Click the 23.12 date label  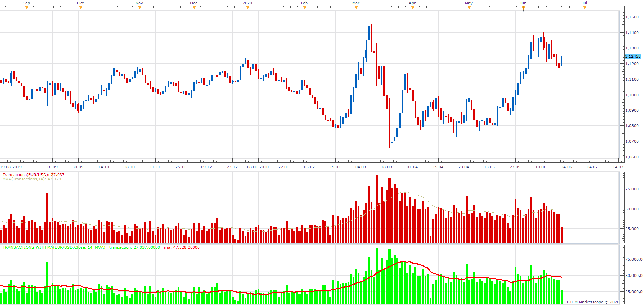click(x=232, y=167)
